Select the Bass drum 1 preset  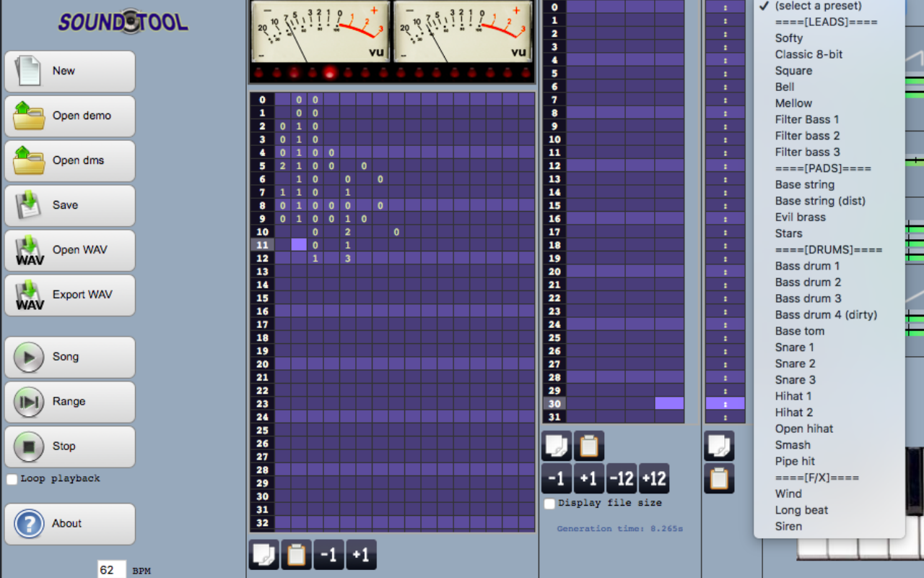(x=808, y=266)
